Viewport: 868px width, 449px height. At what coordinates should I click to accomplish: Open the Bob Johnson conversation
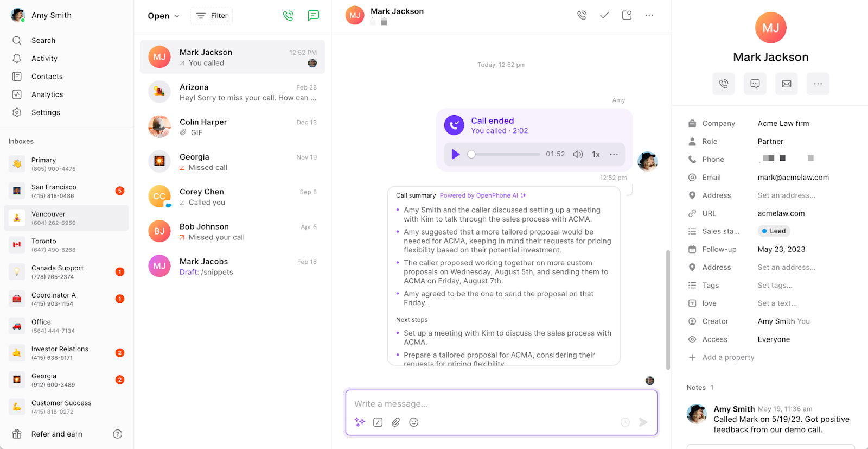click(x=233, y=231)
